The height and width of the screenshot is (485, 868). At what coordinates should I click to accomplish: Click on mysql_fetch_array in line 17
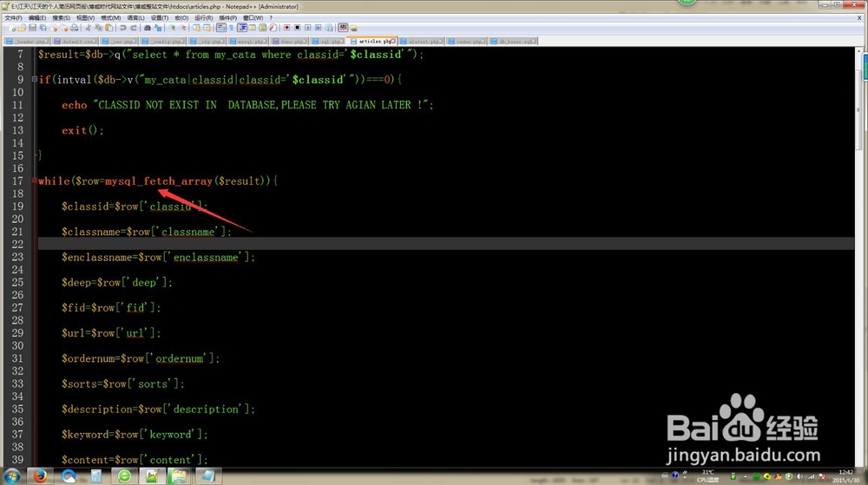click(158, 180)
